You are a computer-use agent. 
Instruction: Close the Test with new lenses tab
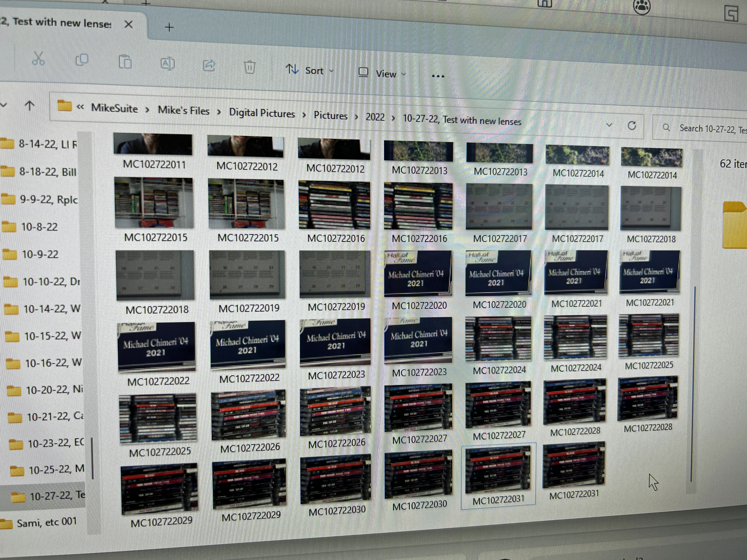pyautogui.click(x=129, y=24)
